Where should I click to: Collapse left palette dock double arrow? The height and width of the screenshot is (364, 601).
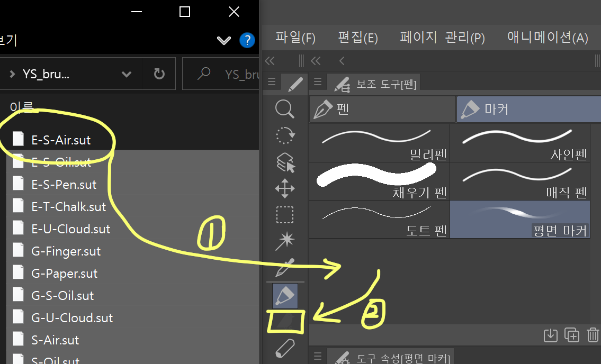click(x=270, y=61)
